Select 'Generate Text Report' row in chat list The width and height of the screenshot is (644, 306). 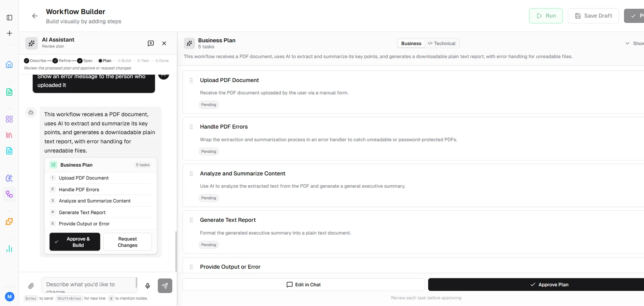coord(101,212)
